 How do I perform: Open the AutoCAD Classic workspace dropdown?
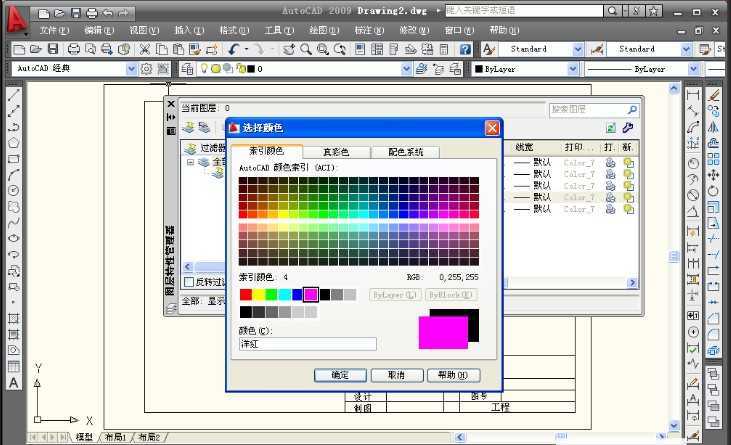click(x=131, y=69)
